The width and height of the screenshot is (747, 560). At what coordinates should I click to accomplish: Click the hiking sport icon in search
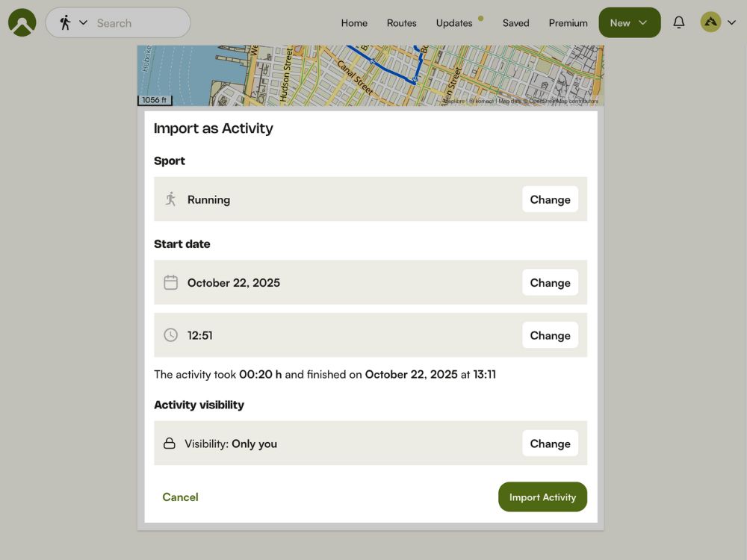(x=65, y=22)
